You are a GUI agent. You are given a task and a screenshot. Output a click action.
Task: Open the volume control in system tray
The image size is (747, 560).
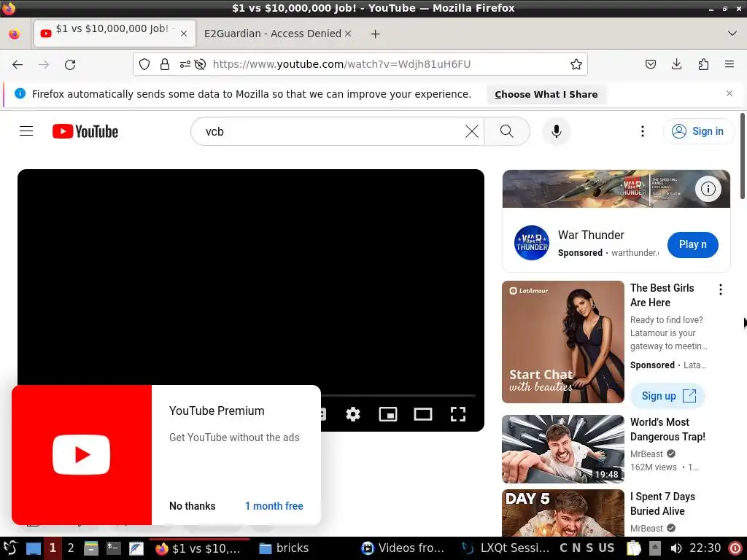[676, 548]
